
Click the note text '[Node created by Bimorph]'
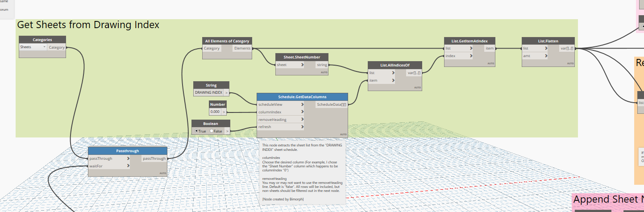coord(283,199)
